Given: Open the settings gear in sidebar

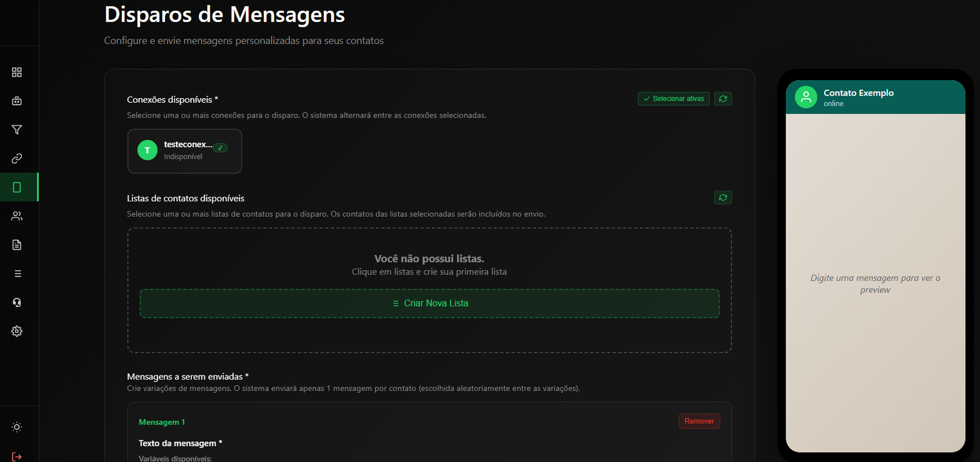Looking at the screenshot, I should tap(17, 331).
